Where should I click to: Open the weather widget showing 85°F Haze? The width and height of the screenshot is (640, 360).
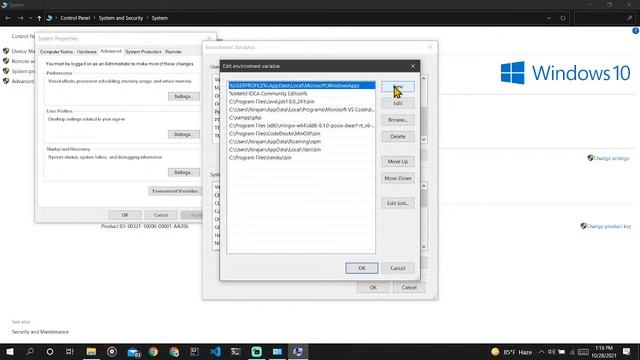pos(512,352)
